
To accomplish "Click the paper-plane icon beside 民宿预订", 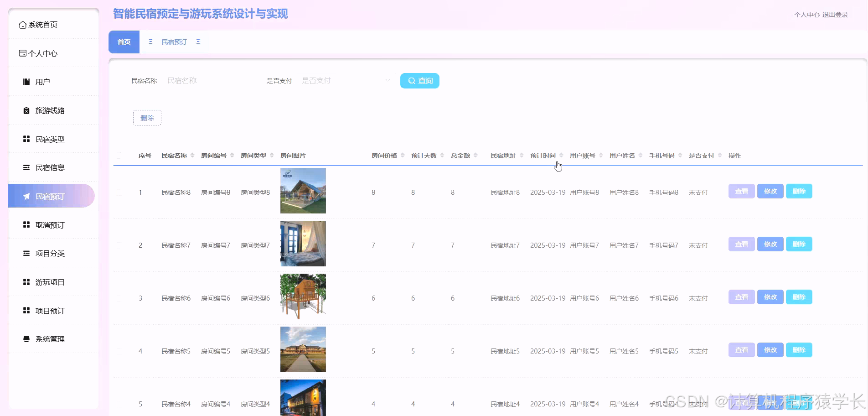I will tap(26, 196).
